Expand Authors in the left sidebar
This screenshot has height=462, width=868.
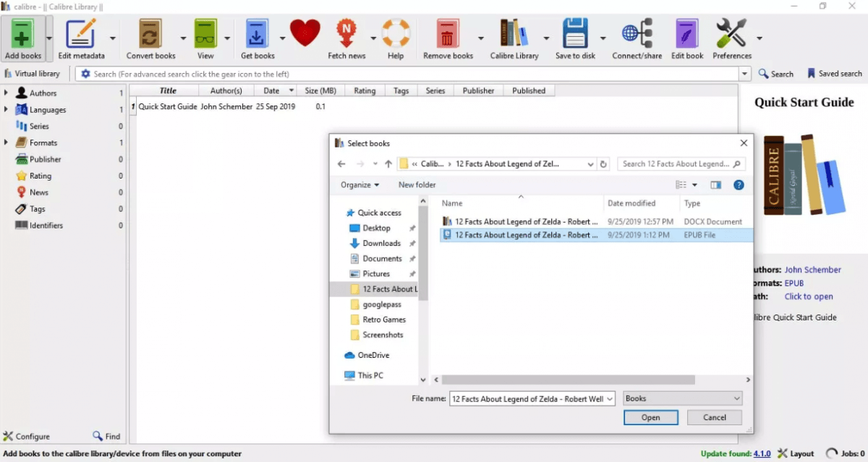(x=7, y=93)
